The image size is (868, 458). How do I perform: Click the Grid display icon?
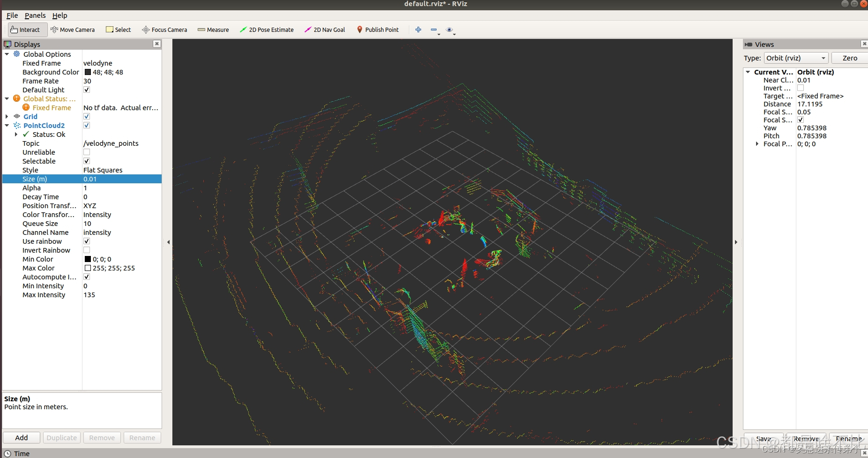pyautogui.click(x=17, y=116)
